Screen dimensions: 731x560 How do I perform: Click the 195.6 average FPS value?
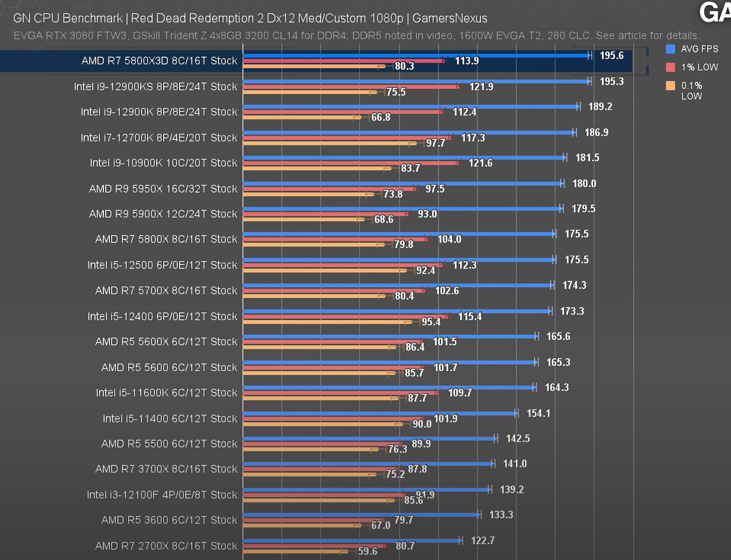612,55
